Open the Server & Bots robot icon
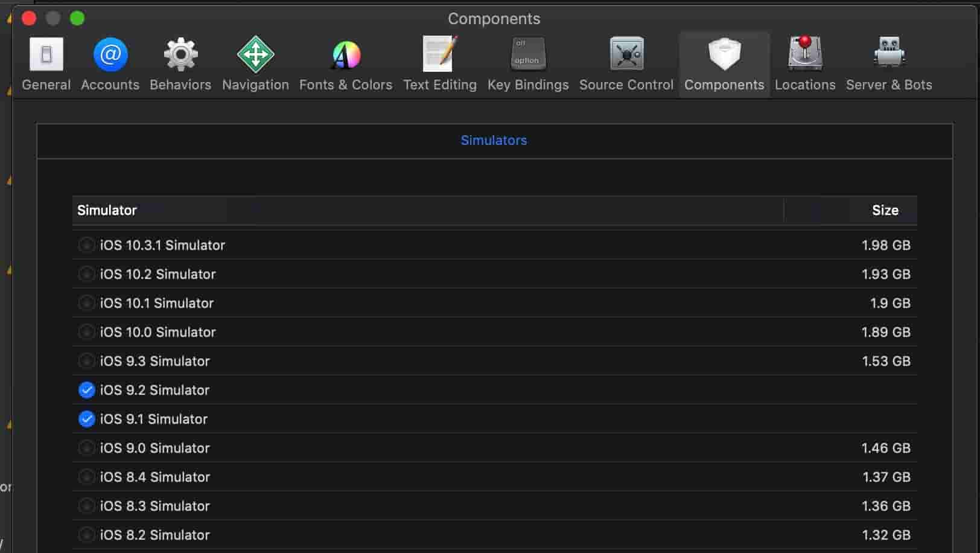 click(x=889, y=53)
